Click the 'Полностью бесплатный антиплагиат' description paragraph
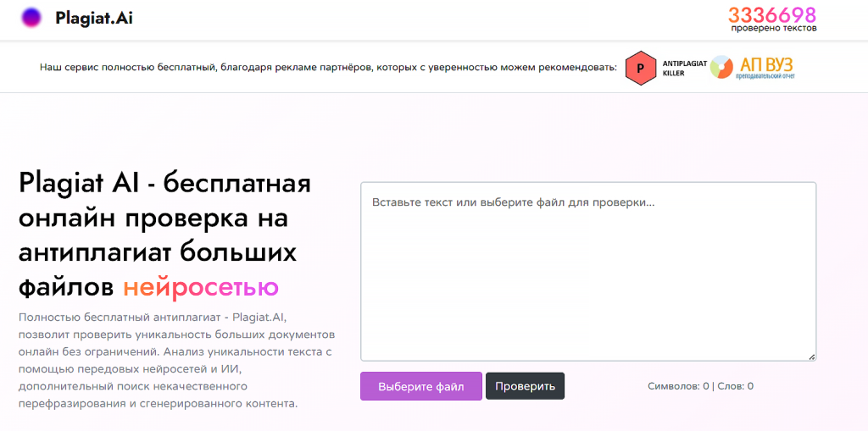868x431 pixels. (176, 360)
